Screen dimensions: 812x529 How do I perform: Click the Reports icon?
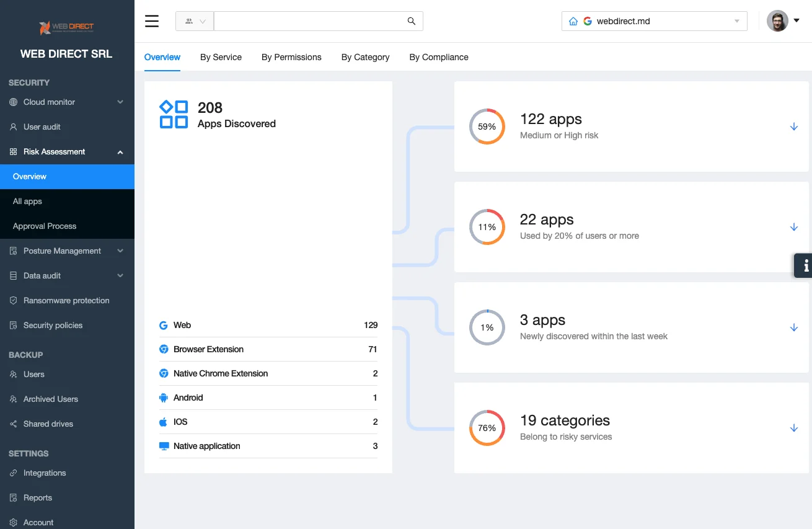click(x=14, y=498)
